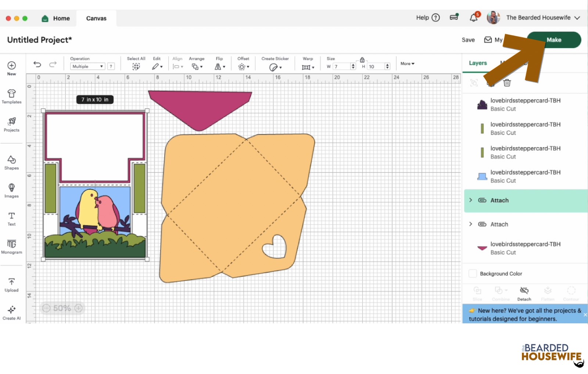588x374 pixels.
Task: Click the Width size input field
Action: click(x=342, y=67)
